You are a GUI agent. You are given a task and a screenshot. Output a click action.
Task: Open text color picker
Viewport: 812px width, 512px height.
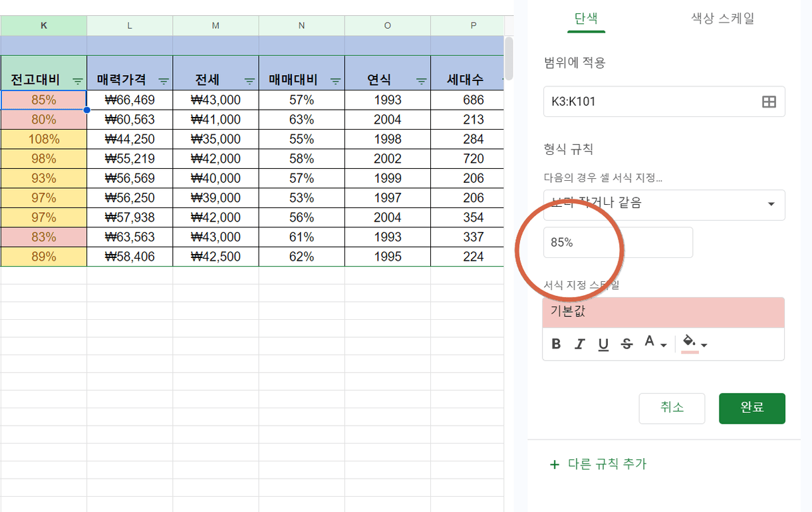(x=654, y=344)
